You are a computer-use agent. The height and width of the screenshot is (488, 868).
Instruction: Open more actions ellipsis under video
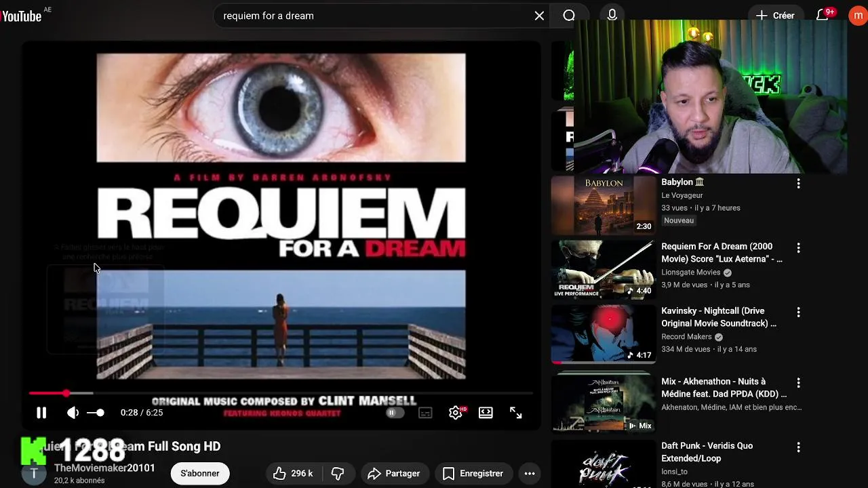(x=530, y=473)
